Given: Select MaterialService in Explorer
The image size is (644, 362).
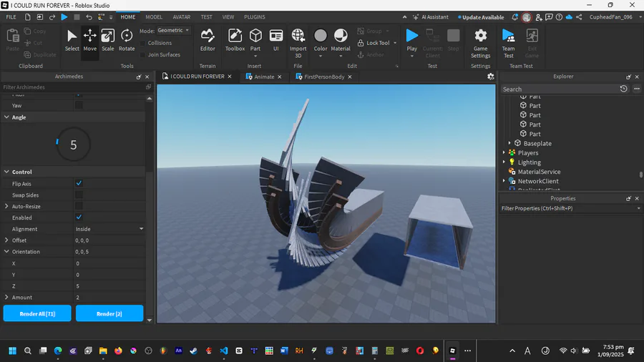Looking at the screenshot, I should click(539, 172).
